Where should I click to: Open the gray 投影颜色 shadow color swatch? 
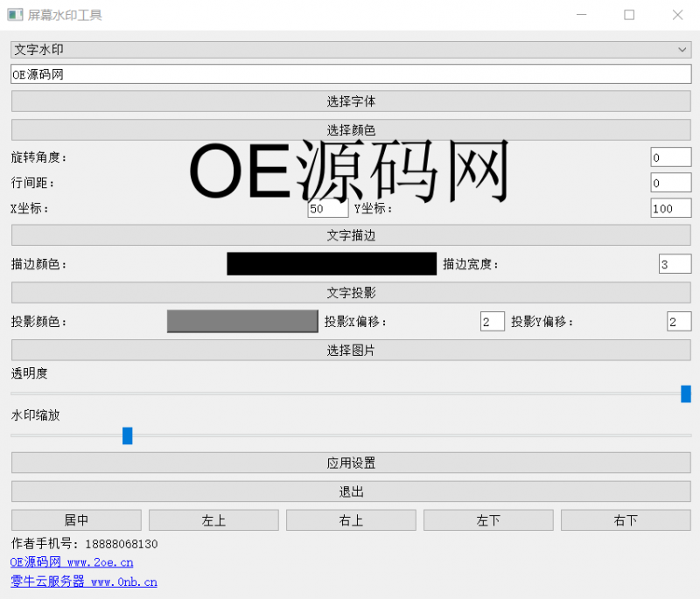[242, 321]
